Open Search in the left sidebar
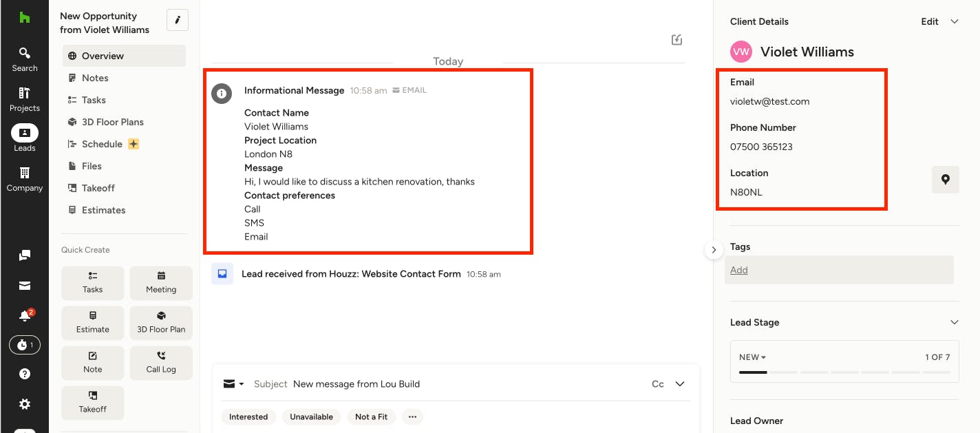Screen dimensions: 980x433 (x=24, y=59)
